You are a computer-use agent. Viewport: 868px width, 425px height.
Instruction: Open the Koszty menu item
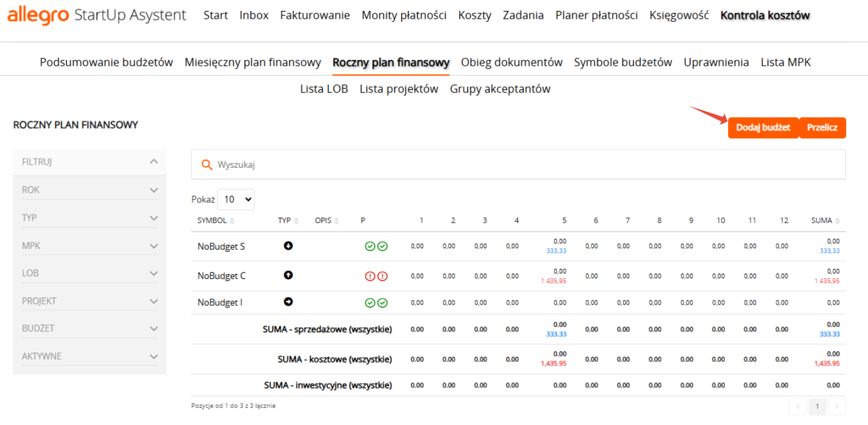(x=475, y=15)
